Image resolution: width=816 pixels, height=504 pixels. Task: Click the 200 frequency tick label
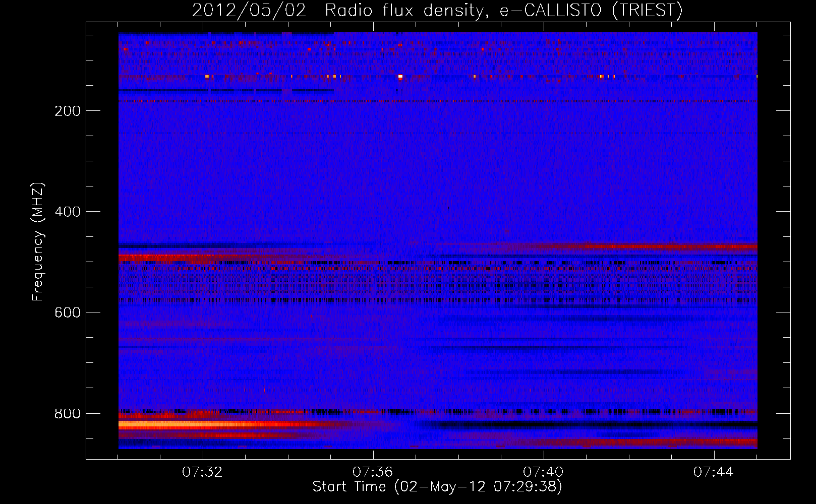click(x=68, y=111)
